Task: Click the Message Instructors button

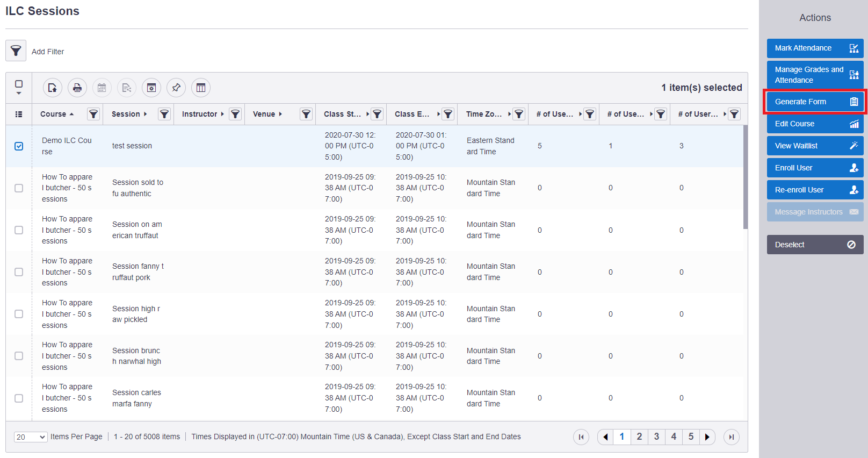Action: coord(815,212)
